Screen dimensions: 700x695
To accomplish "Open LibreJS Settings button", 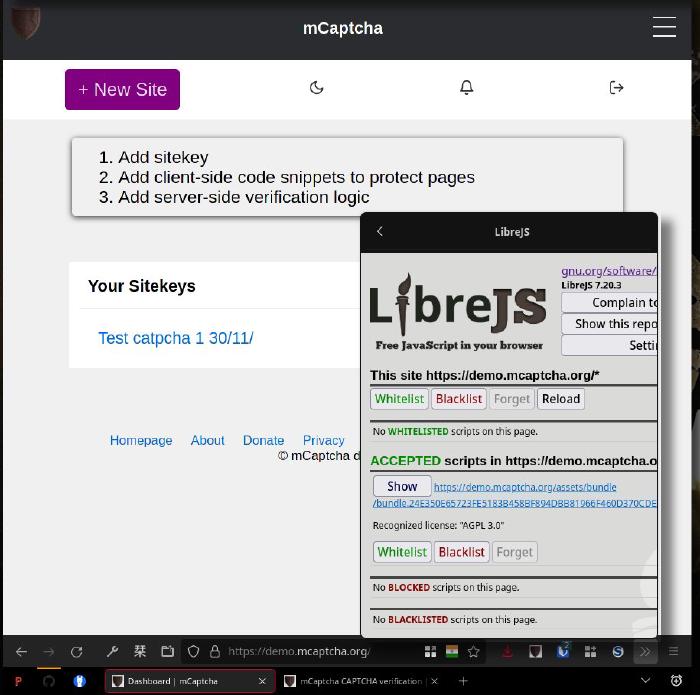I will click(x=609, y=345).
